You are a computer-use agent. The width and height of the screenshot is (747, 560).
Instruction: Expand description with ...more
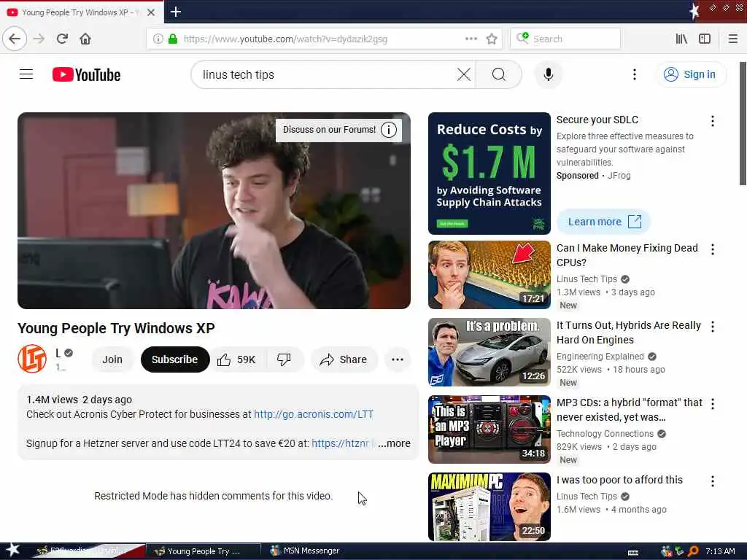click(x=395, y=443)
